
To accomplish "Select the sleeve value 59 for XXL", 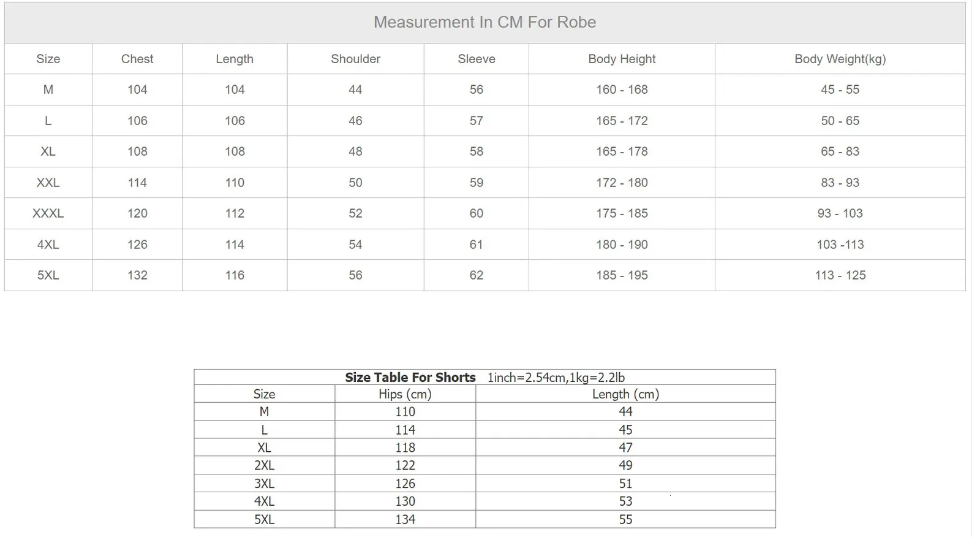I will pyautogui.click(x=476, y=183).
